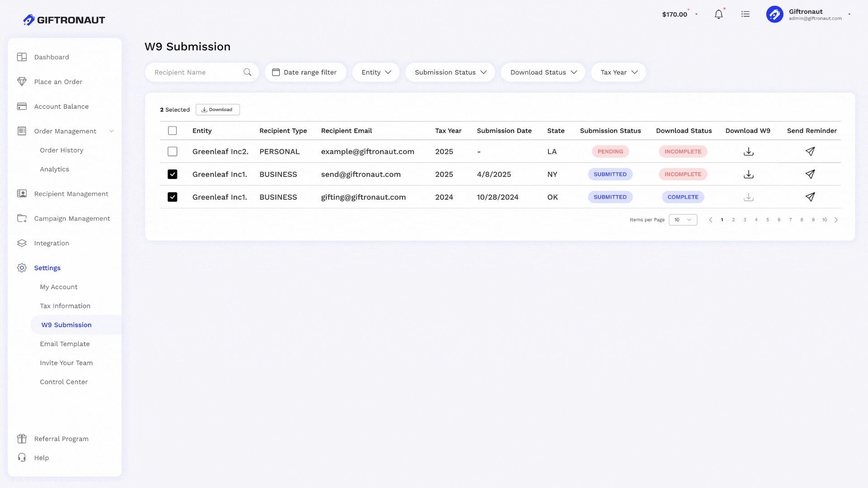The image size is (868, 488).
Task: Toggle the select-all header checkbox
Action: click(172, 131)
